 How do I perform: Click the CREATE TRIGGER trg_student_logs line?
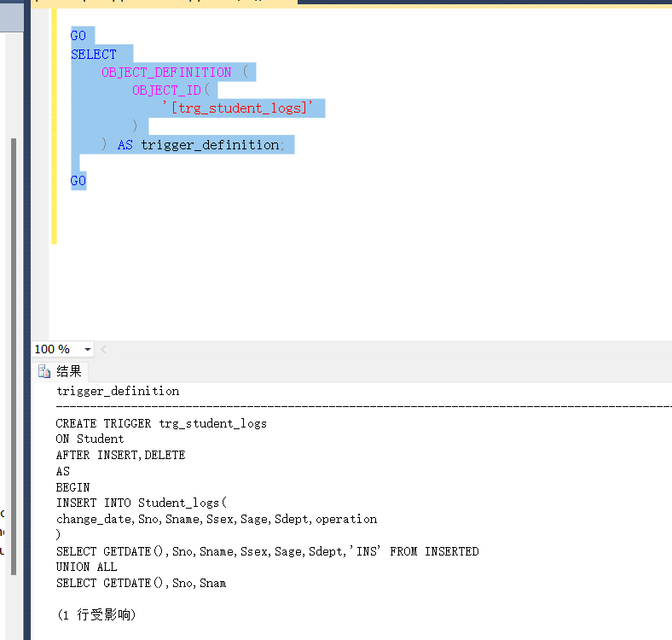coord(161,424)
